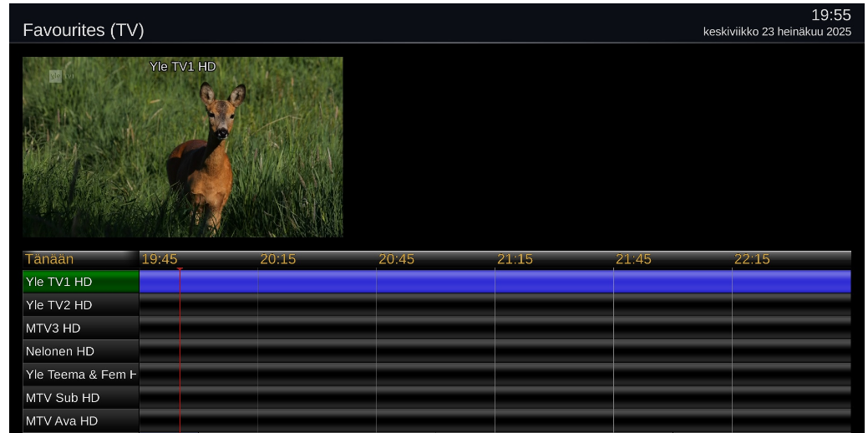
Task: Click the 22:15 timeline header
Action: (x=752, y=259)
